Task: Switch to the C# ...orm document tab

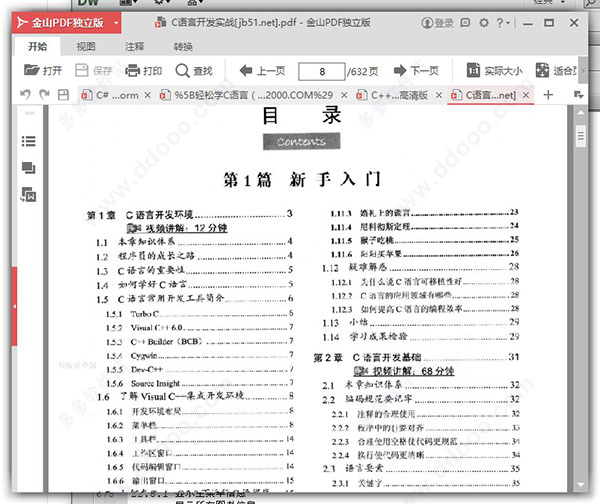Action: click(x=110, y=95)
